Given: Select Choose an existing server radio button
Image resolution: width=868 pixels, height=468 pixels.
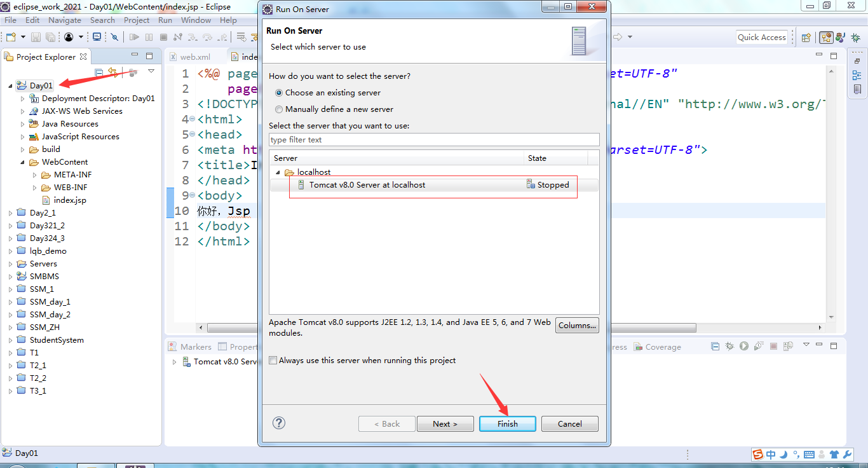Looking at the screenshot, I should click(x=279, y=93).
